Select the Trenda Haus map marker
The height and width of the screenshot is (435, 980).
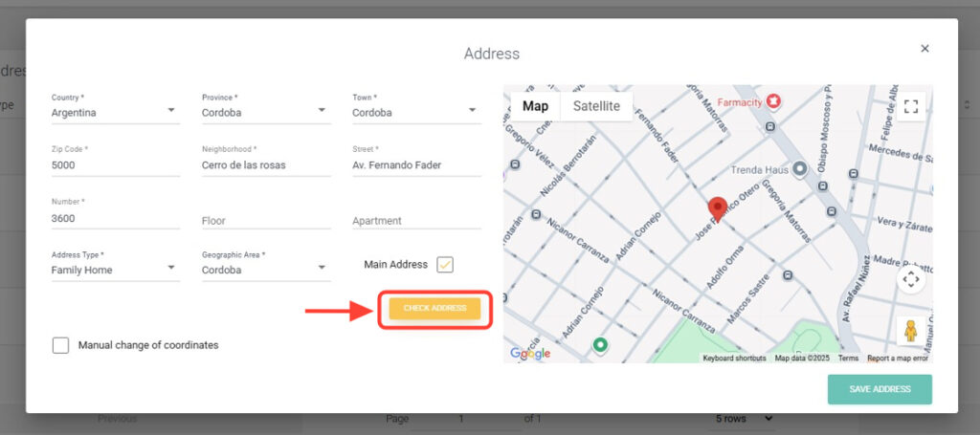tap(799, 169)
